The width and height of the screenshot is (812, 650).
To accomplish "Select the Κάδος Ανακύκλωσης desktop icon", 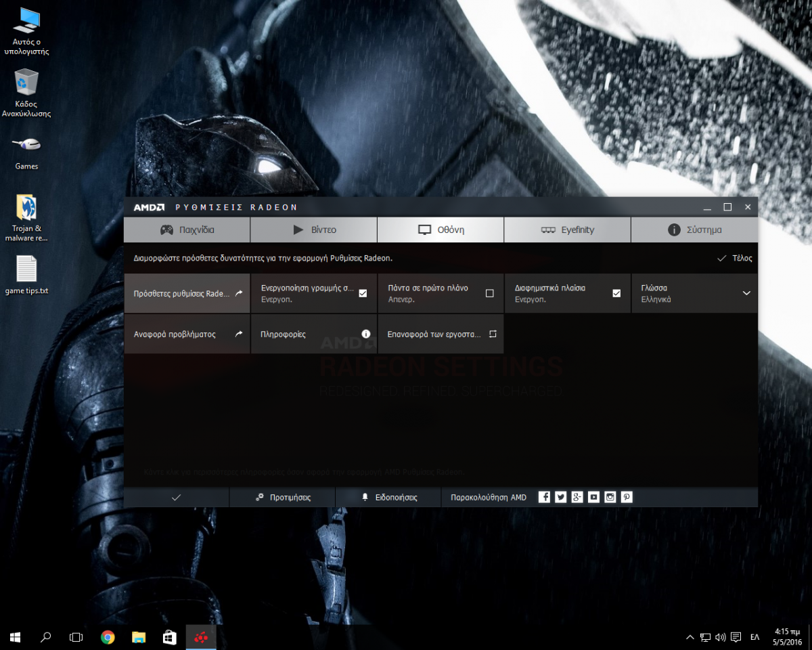I will click(26, 93).
